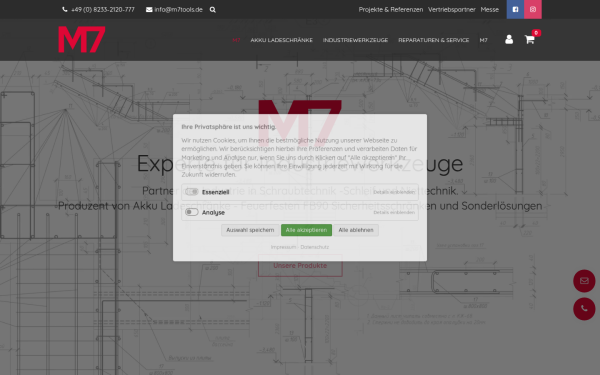
Task: Click the floating red mail button
Action: point(584,281)
